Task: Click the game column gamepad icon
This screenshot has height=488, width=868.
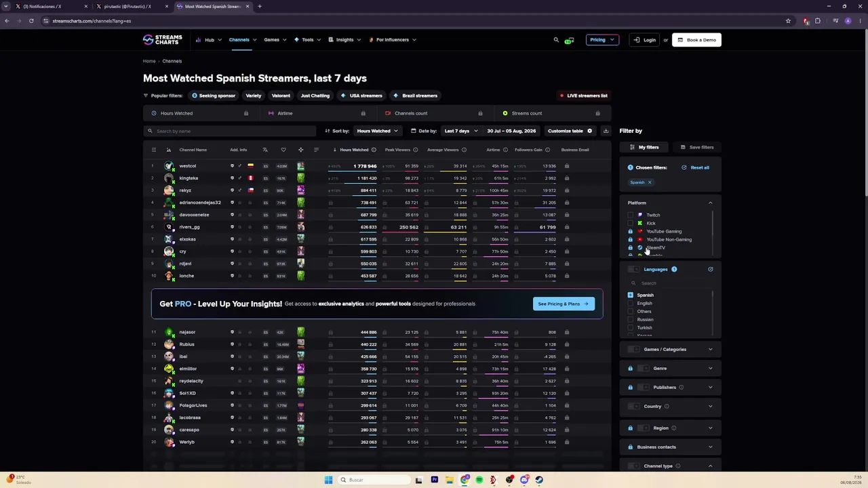Action: click(x=300, y=150)
